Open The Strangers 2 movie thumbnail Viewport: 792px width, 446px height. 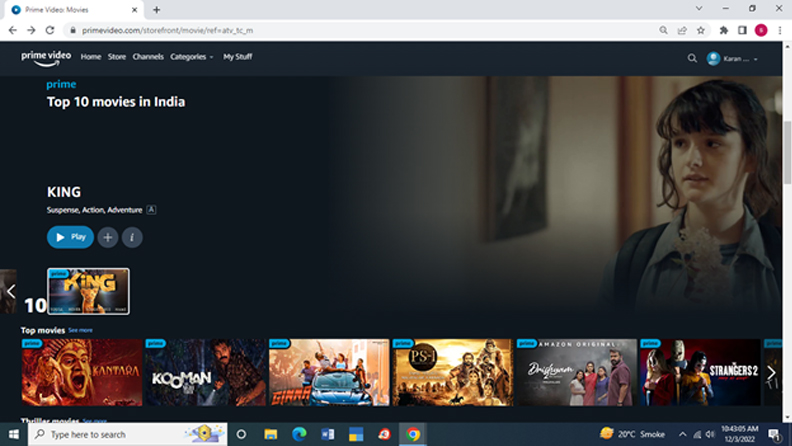coord(700,372)
